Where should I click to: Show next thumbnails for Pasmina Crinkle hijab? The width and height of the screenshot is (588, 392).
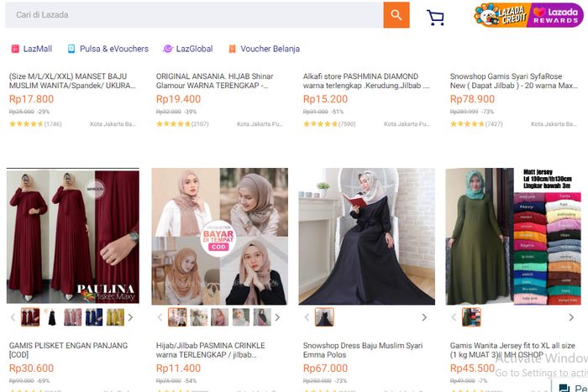(277, 317)
